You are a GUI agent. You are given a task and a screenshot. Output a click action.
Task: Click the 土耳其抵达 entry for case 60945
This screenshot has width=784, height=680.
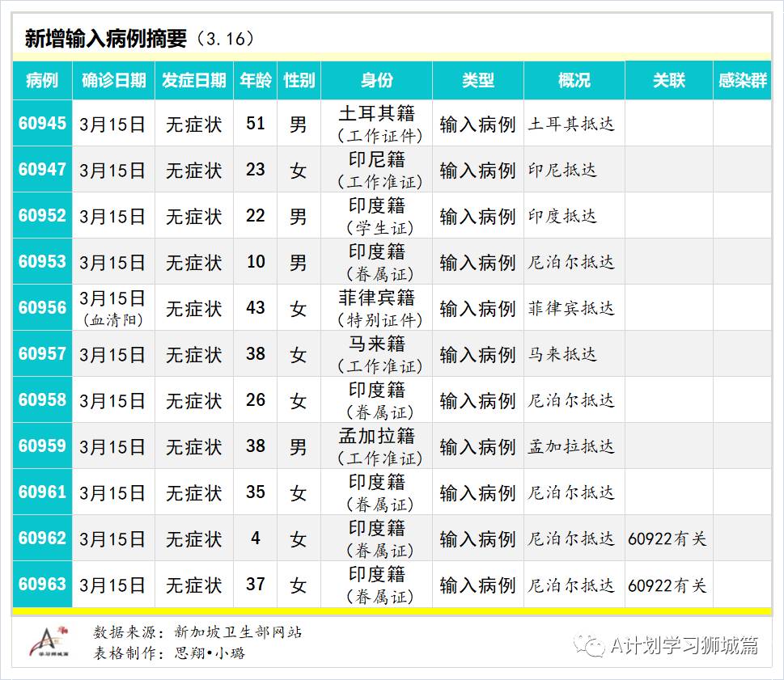click(572, 125)
